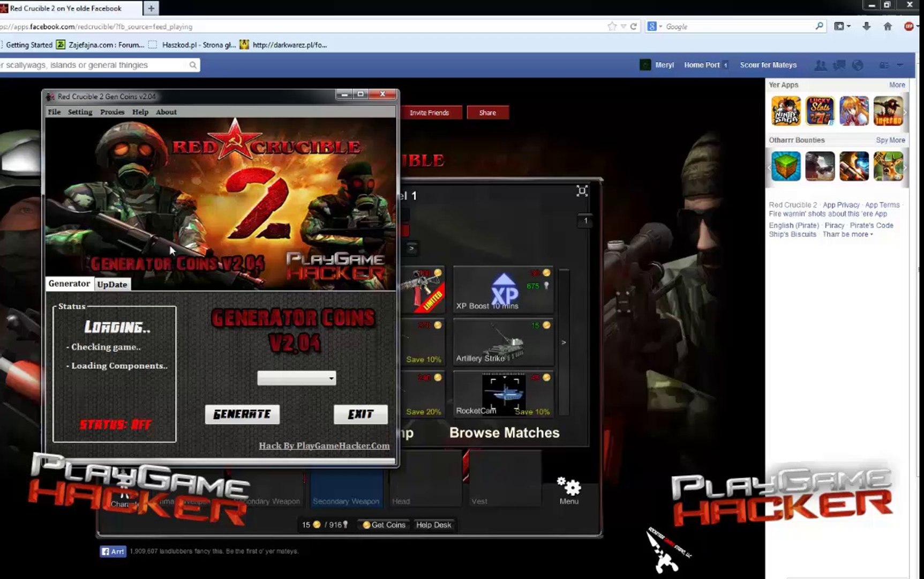Click the Google search input field
Screen dimensions: 924x579
[738, 26]
